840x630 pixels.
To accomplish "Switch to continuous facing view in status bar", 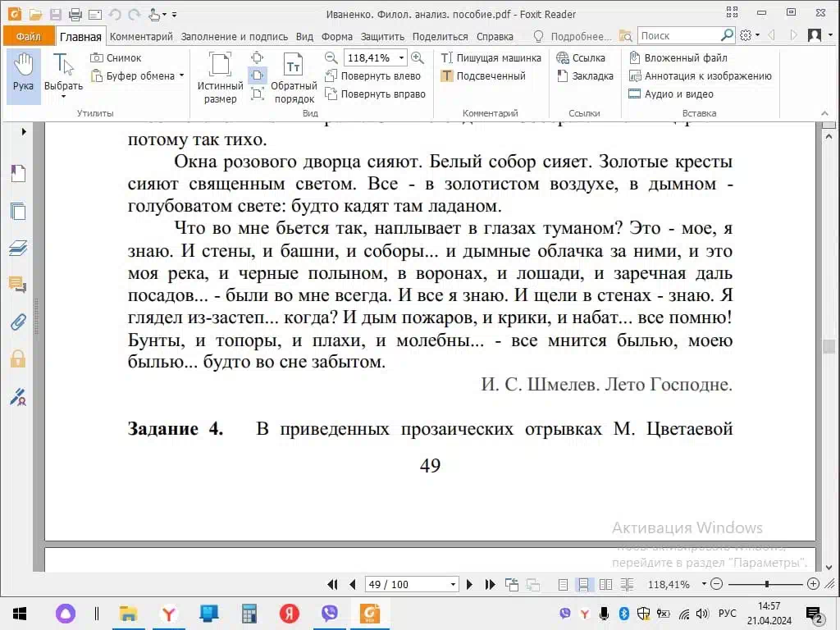I will 627,584.
